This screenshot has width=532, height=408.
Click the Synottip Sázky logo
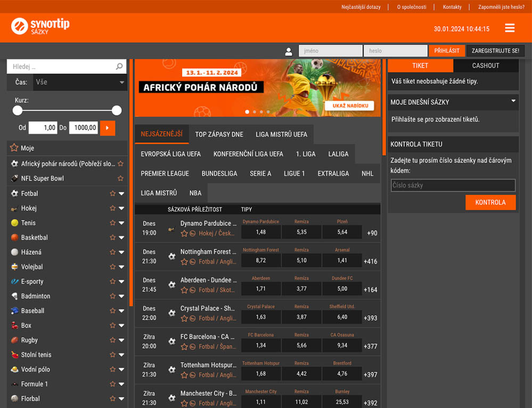(40, 26)
